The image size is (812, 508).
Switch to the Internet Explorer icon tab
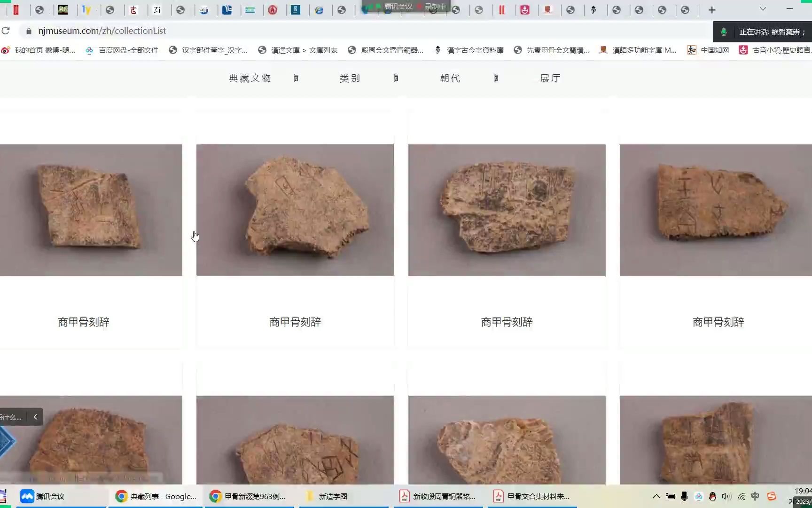319,10
